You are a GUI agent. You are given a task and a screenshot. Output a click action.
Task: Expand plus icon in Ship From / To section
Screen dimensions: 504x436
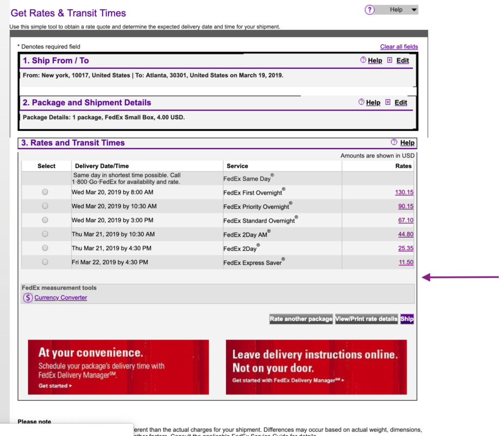click(x=390, y=60)
